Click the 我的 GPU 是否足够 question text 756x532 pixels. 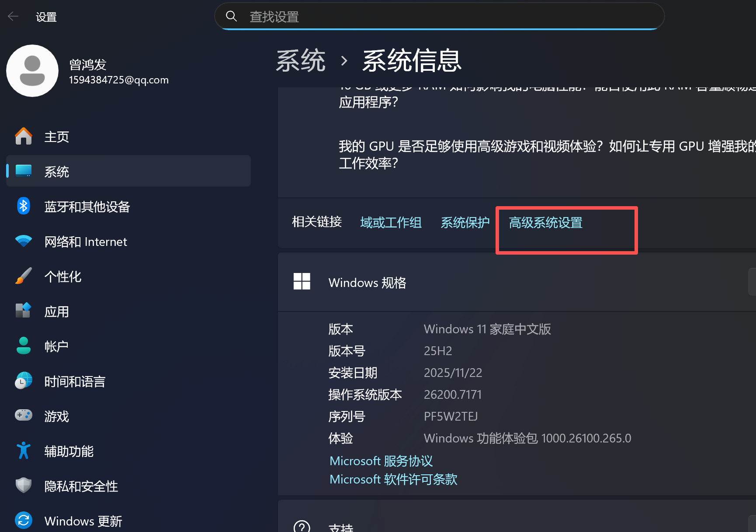(547, 155)
